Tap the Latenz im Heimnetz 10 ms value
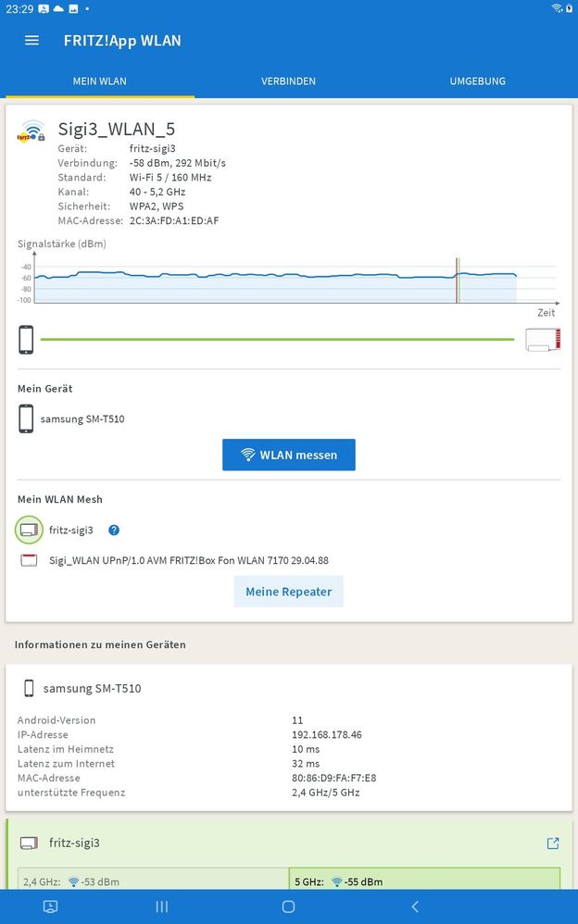 [x=306, y=750]
